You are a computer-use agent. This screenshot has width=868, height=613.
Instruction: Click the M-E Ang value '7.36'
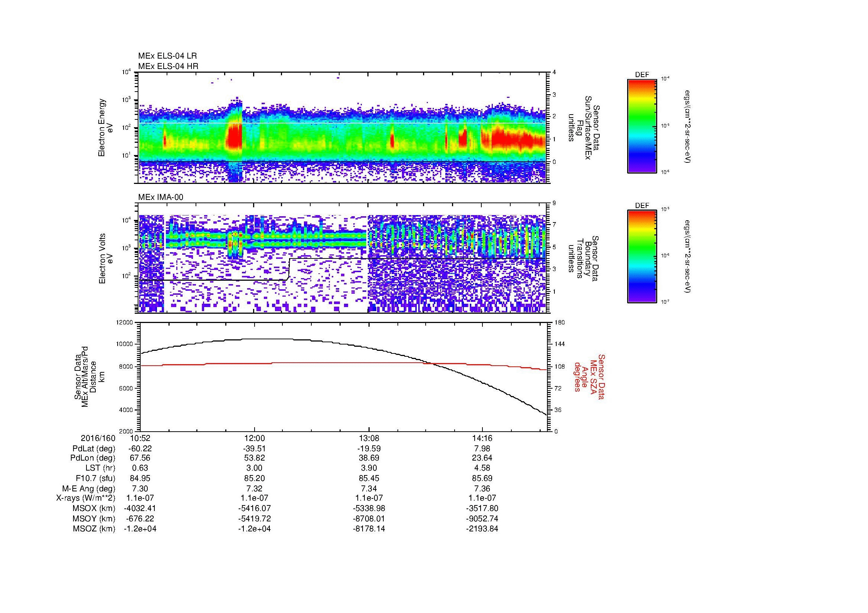(x=482, y=488)
